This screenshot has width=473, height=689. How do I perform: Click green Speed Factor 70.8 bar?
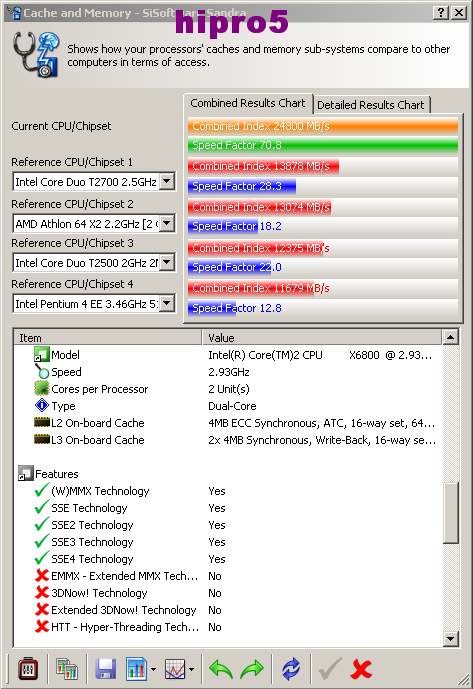(323, 145)
